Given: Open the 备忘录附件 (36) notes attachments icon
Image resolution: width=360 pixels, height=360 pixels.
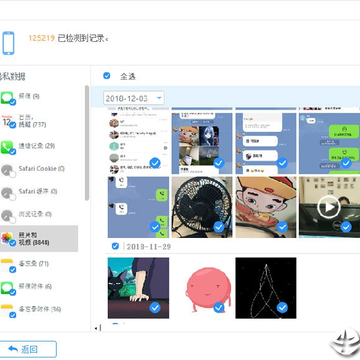Looking at the screenshot, I should [x=7, y=310].
